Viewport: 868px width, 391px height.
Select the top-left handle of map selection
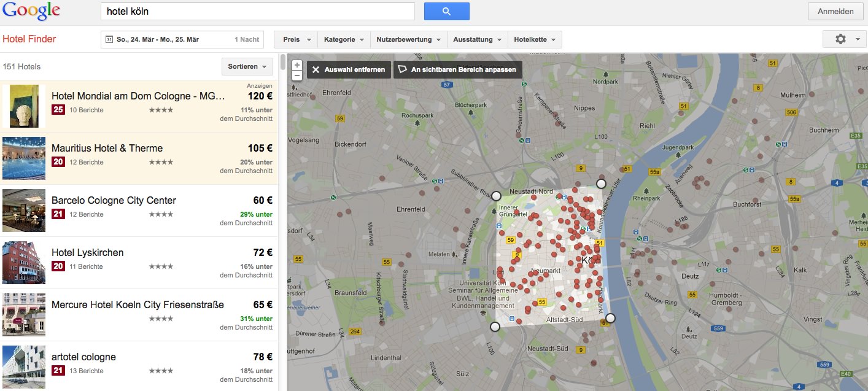(496, 196)
